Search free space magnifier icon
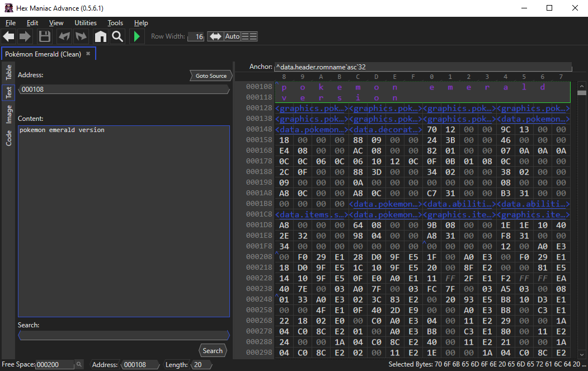Viewport: 588px width, 371px height. coord(79,364)
